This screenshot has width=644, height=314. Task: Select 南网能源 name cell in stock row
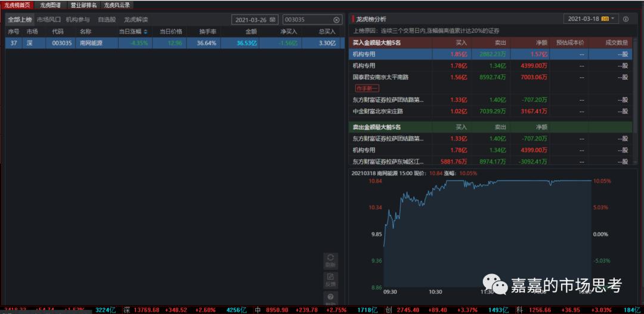(x=91, y=43)
